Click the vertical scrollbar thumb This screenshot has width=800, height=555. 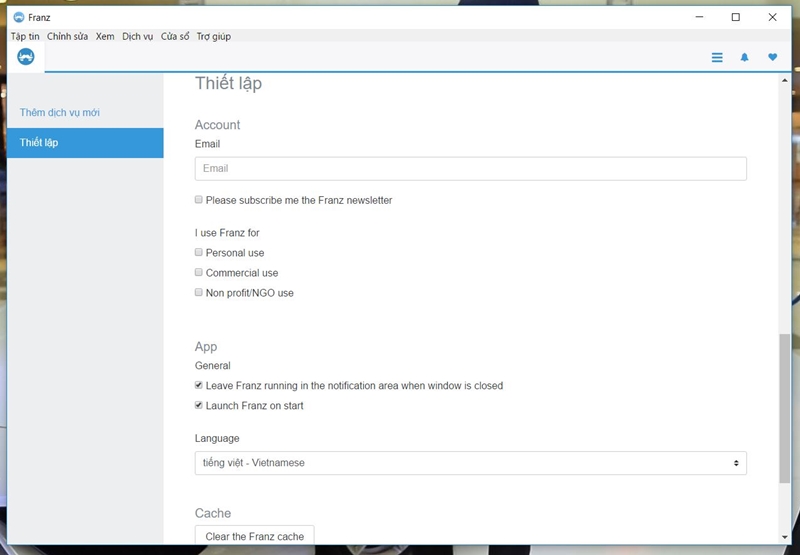(784, 408)
